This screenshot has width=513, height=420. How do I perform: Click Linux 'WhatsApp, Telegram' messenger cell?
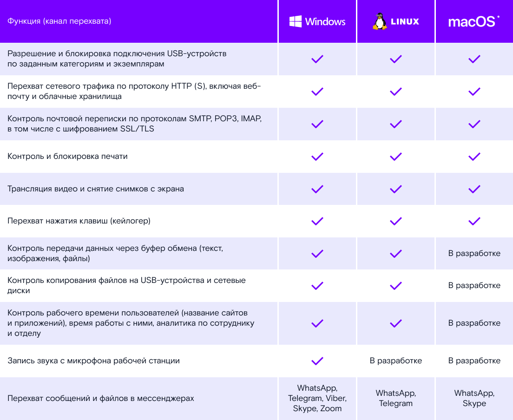point(395,398)
